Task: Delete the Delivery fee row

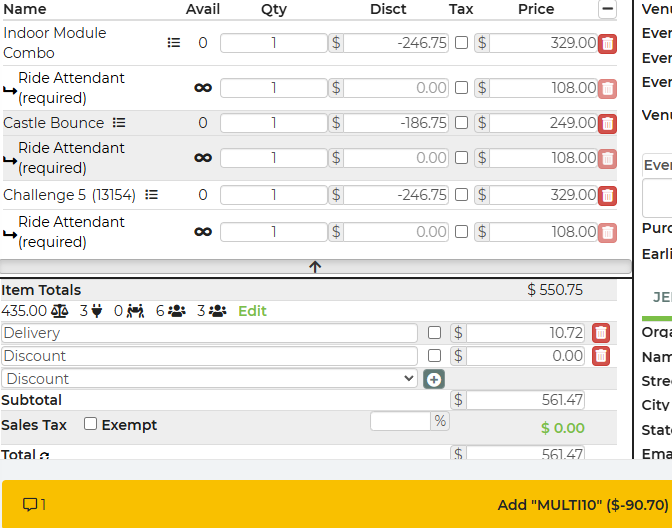Action: pos(600,333)
